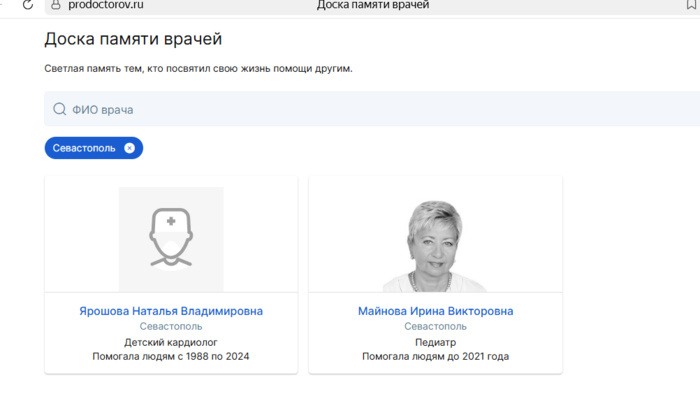Image resolution: width=700 pixels, height=400 pixels.
Task: Click 'Помогала людям до 2021 года'
Action: pyautogui.click(x=436, y=356)
